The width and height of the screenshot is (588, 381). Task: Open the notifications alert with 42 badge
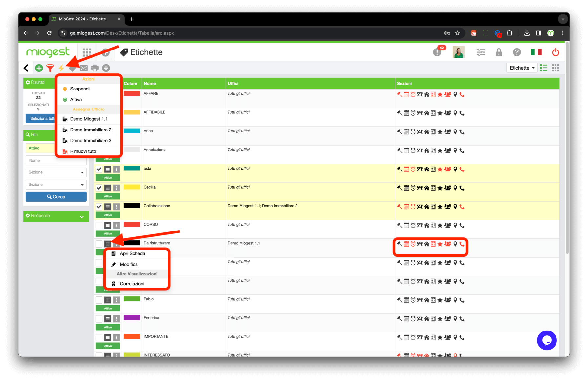click(x=437, y=52)
